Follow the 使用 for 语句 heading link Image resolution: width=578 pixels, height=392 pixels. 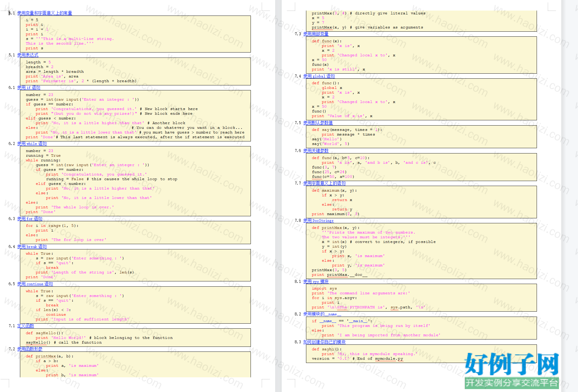pyautogui.click(x=30, y=219)
